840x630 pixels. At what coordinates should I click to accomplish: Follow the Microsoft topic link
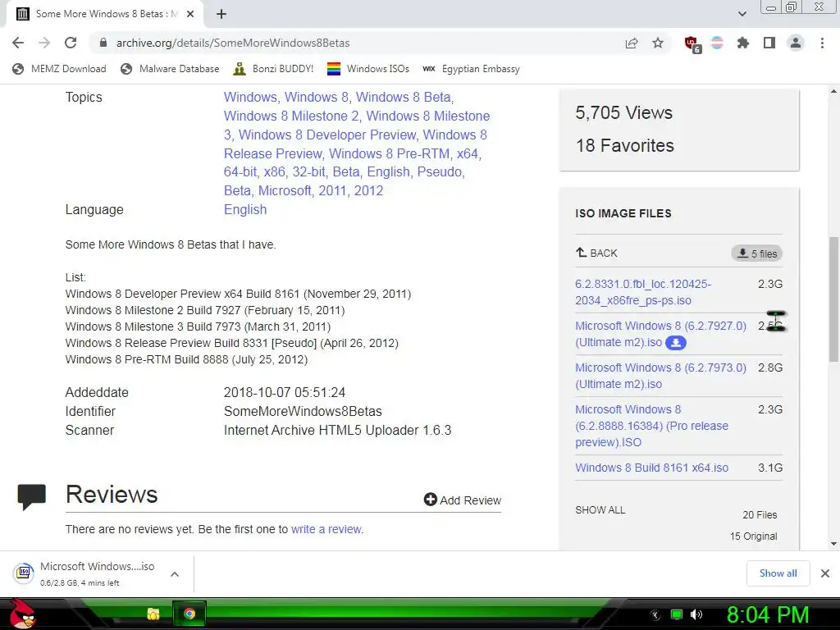coord(284,190)
